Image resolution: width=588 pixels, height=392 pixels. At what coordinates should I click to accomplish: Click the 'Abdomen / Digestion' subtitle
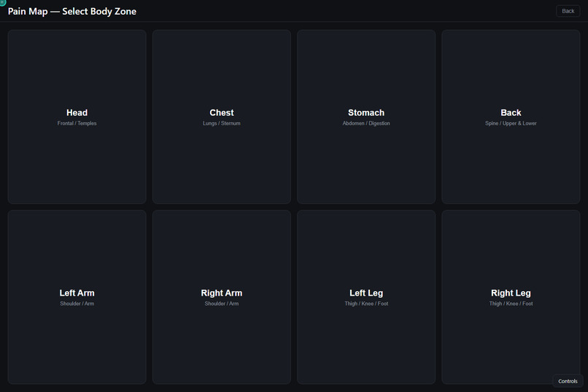pos(366,123)
